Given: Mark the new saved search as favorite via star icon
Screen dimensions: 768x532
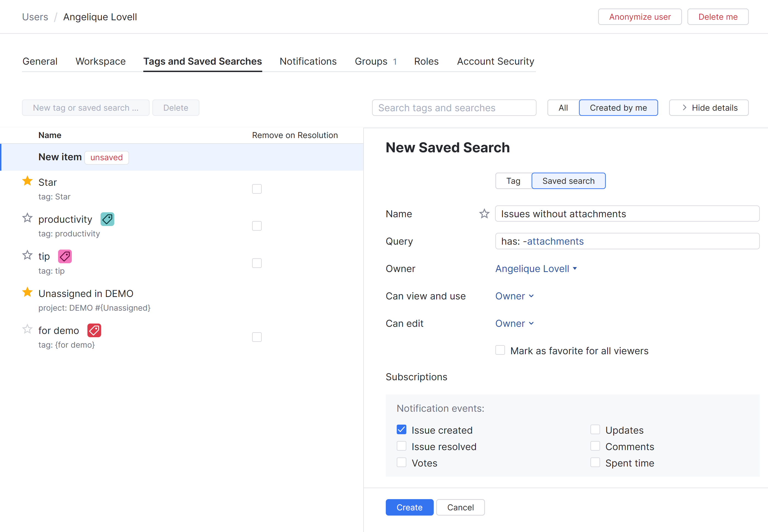Looking at the screenshot, I should point(484,214).
